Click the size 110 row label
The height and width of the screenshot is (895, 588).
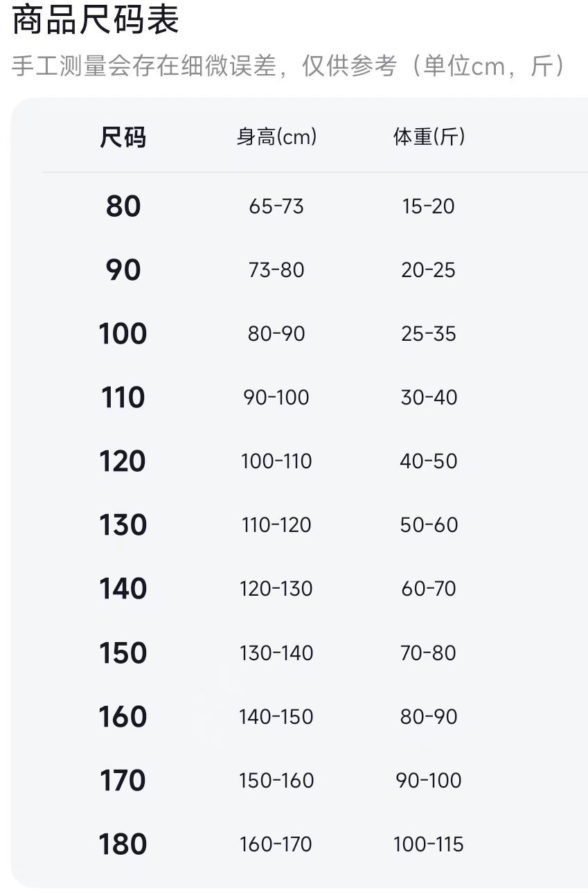123,398
